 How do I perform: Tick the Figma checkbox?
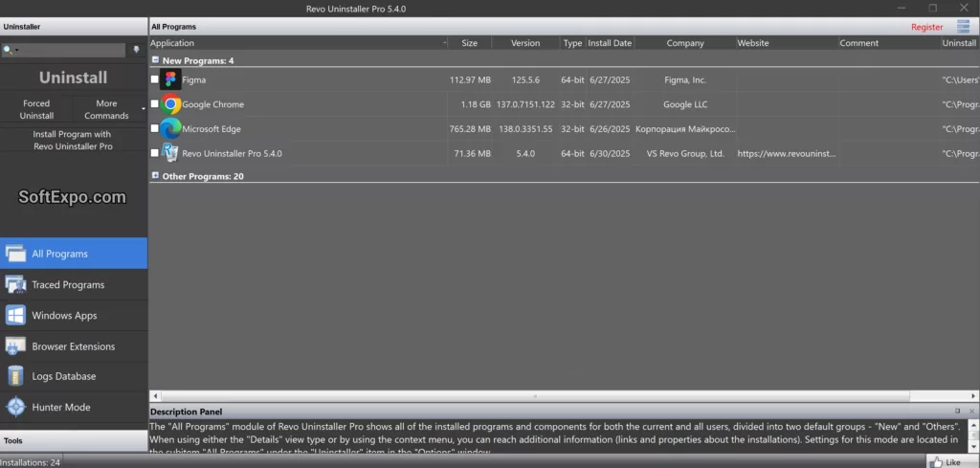155,79
